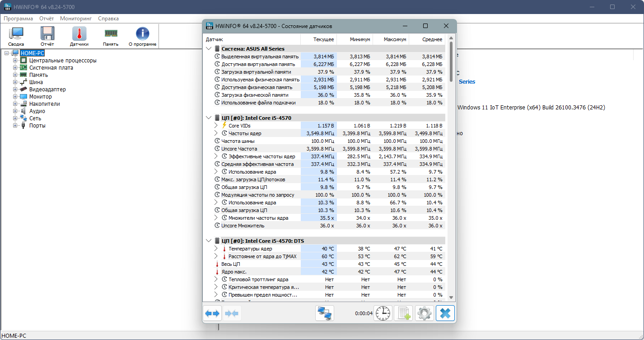Click the network remote monitoring icon
Image resolution: width=644 pixels, height=340 pixels.
point(325,313)
